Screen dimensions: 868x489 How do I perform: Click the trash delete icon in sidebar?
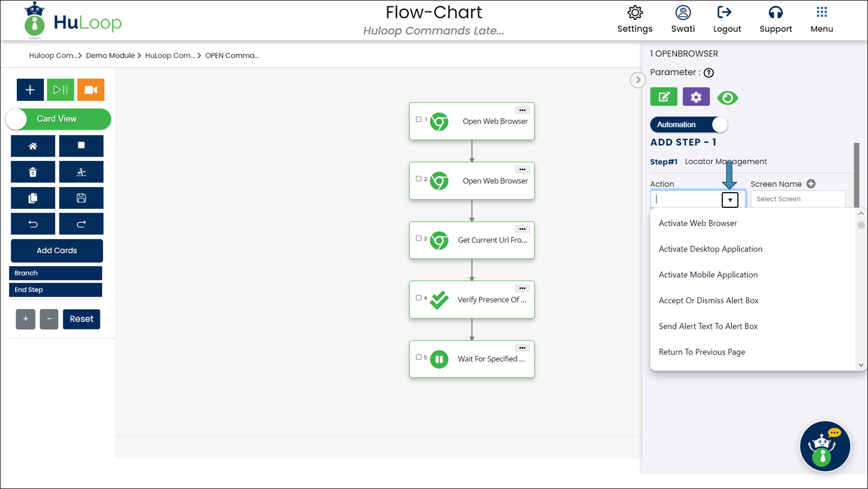pyautogui.click(x=33, y=172)
